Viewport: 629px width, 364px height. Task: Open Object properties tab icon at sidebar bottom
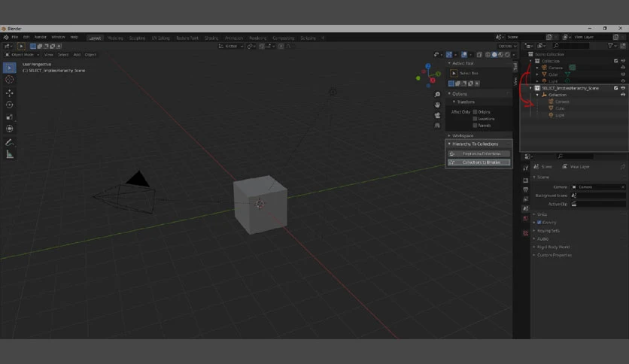pyautogui.click(x=525, y=233)
